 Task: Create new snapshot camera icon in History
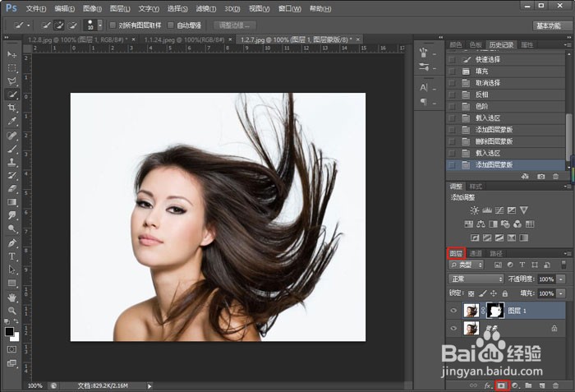tap(540, 177)
